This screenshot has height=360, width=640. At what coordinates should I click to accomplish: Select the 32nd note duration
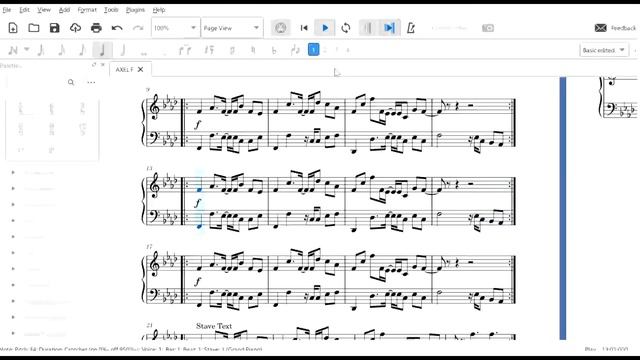[x=41, y=50]
